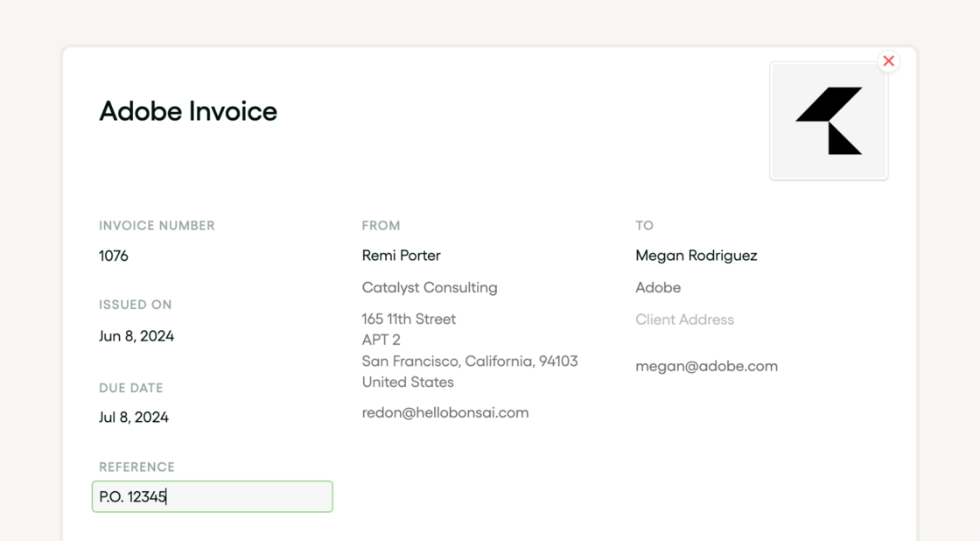Click the United States country line
This screenshot has width=980, height=541.
coord(408,382)
